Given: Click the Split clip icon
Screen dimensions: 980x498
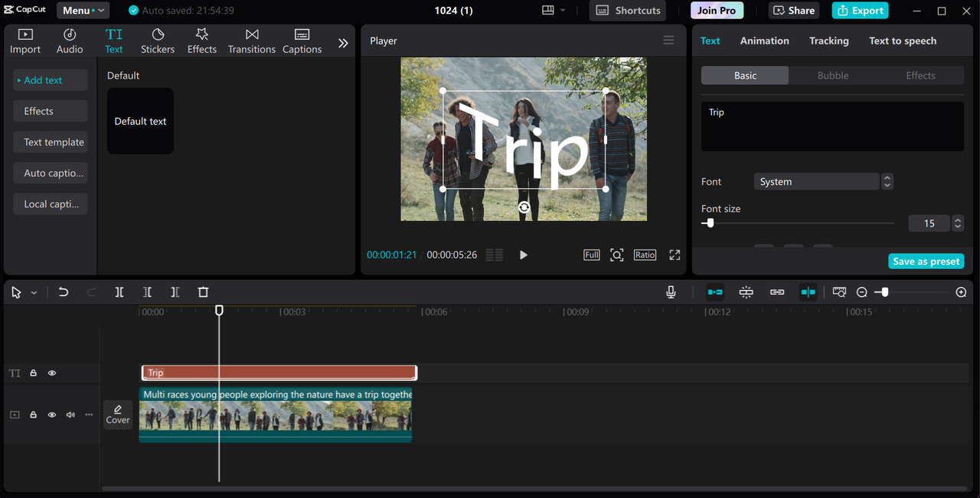Looking at the screenshot, I should click(119, 292).
